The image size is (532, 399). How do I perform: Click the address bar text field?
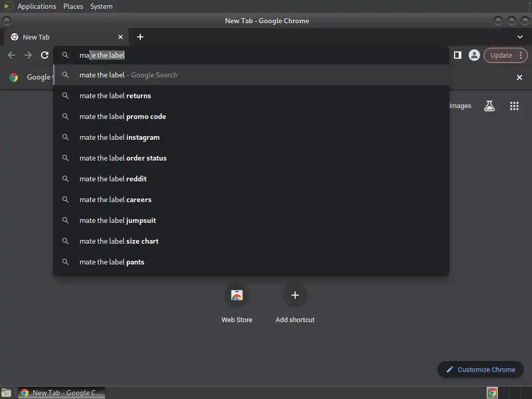(x=251, y=55)
